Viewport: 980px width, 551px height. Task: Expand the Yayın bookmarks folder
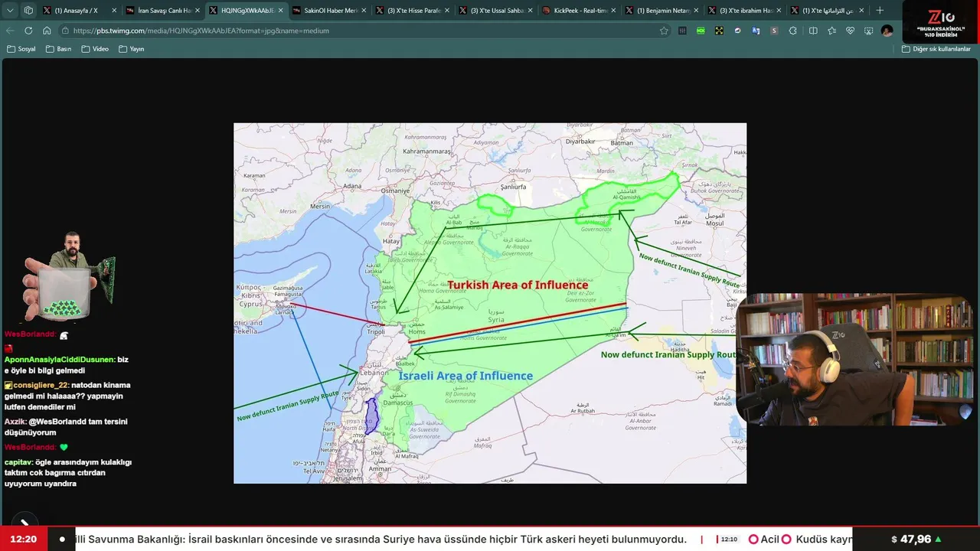pos(132,49)
